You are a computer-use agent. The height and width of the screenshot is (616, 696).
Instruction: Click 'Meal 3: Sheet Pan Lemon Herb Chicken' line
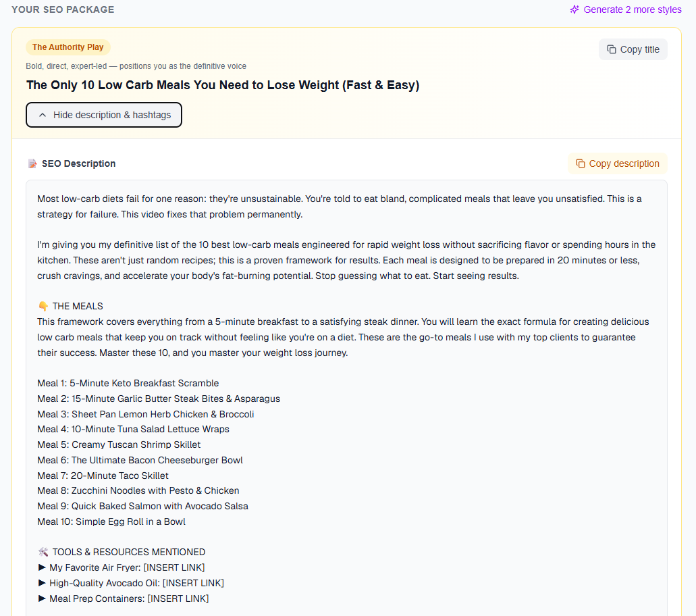click(x=146, y=414)
